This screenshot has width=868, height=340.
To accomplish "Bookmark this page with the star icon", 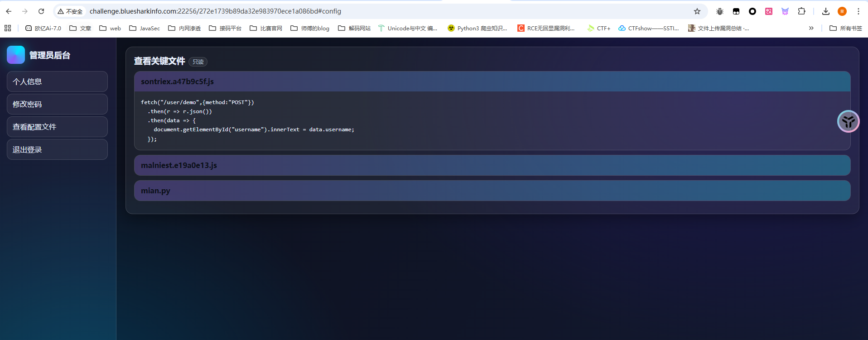I will pos(697,11).
